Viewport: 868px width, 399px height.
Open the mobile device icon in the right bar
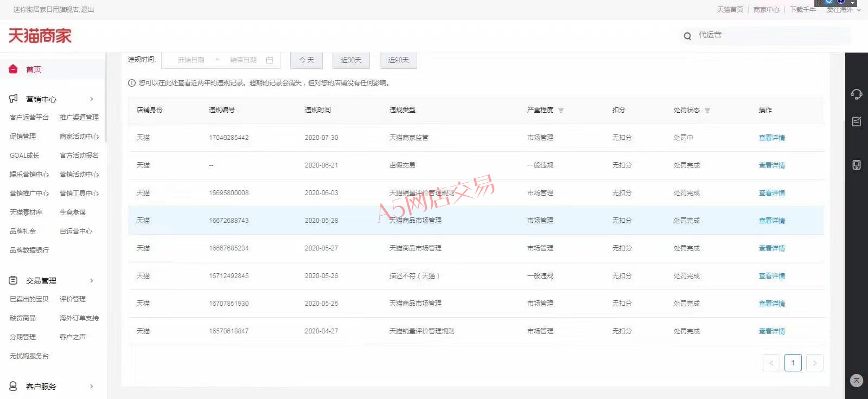(857, 165)
